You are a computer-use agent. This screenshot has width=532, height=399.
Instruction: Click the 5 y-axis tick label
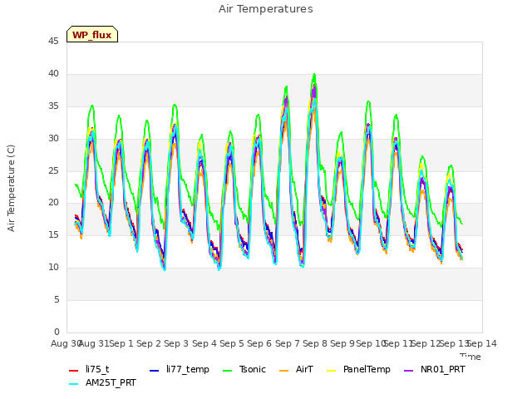pyautogui.click(x=57, y=299)
